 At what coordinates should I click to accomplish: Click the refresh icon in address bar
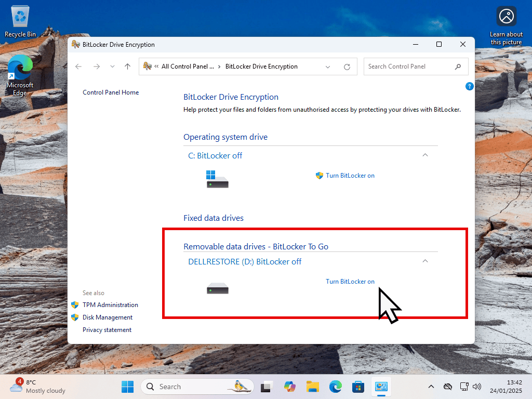coord(347,66)
